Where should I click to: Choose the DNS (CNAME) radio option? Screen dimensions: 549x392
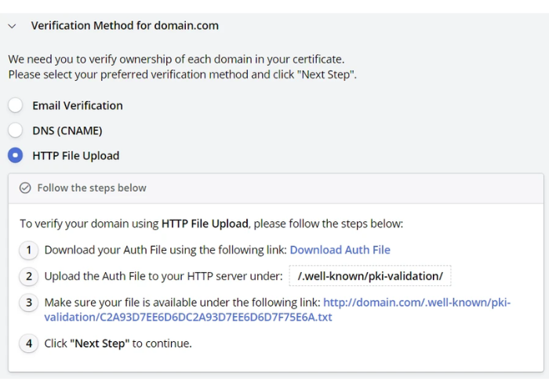click(x=16, y=130)
